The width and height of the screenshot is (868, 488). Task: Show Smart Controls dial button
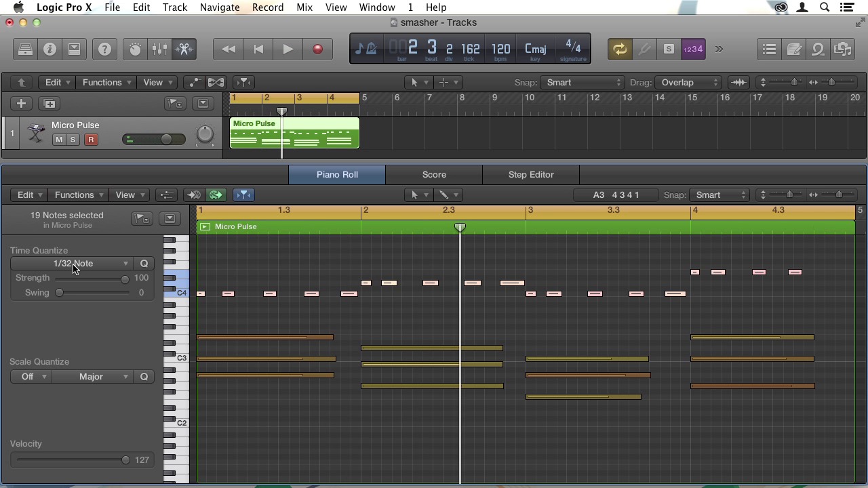coord(135,49)
